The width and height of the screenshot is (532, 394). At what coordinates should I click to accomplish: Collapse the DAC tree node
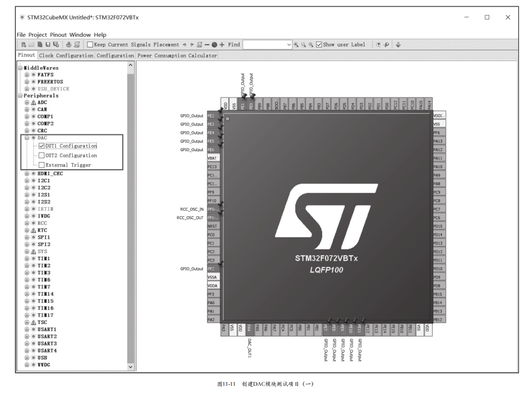click(27, 138)
